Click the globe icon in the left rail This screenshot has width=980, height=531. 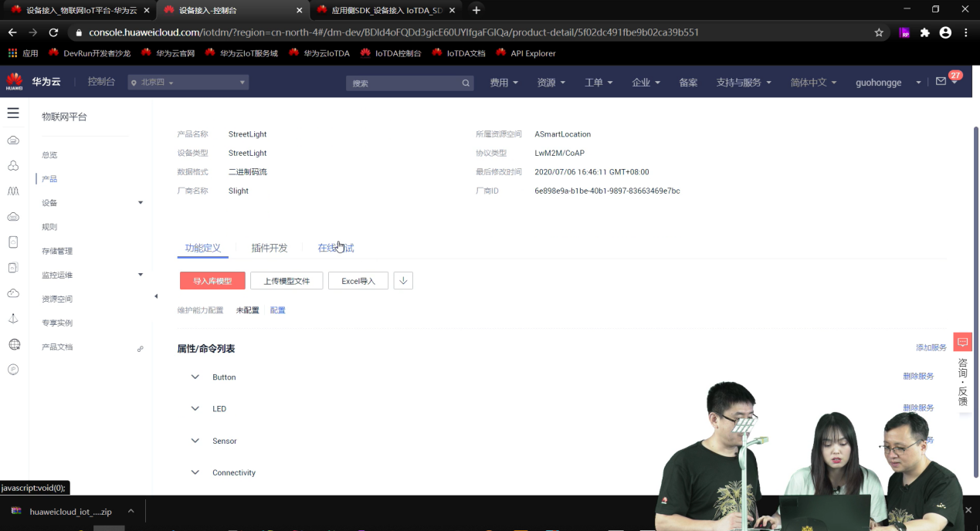14,344
